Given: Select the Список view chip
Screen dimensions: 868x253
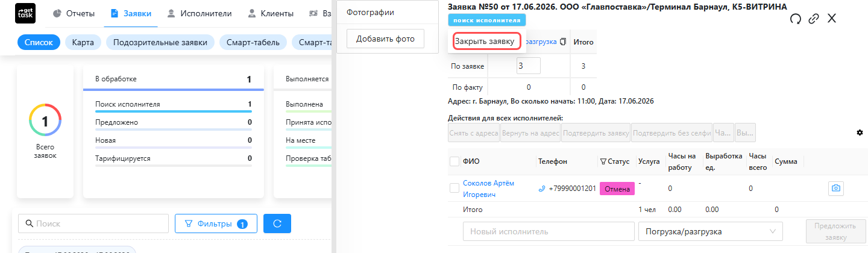Looking at the screenshot, I should 39,42.
